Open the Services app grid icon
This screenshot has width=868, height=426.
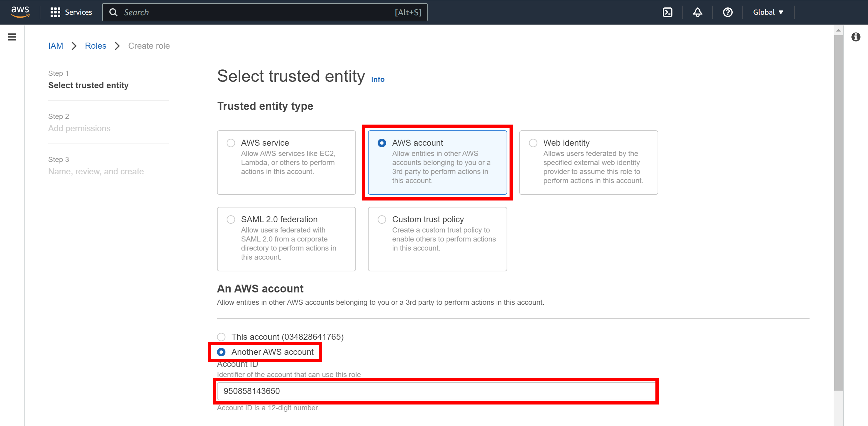[x=56, y=12]
